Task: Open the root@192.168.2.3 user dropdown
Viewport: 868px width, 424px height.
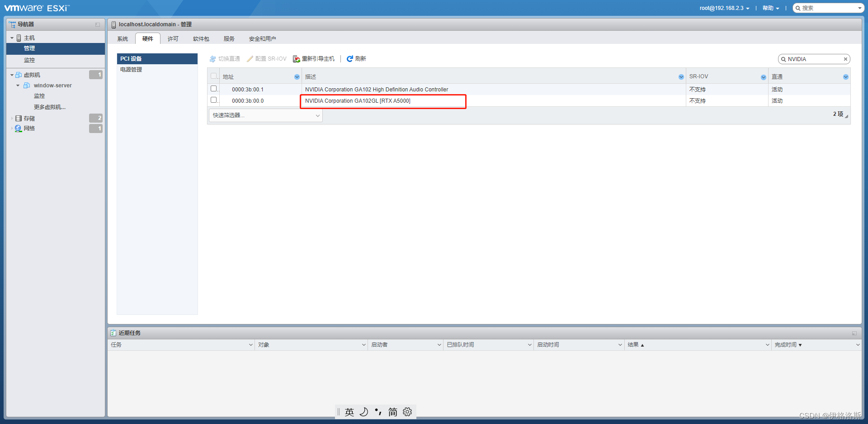Action: [724, 8]
